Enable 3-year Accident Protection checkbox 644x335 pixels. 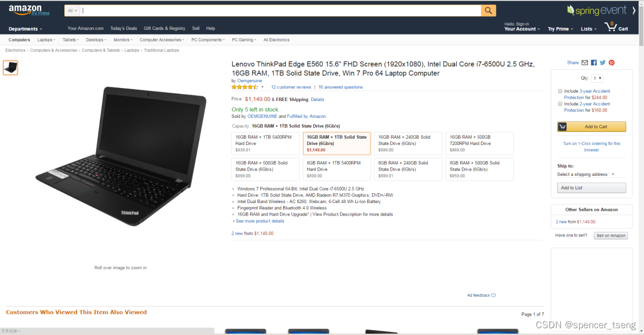[x=560, y=91]
